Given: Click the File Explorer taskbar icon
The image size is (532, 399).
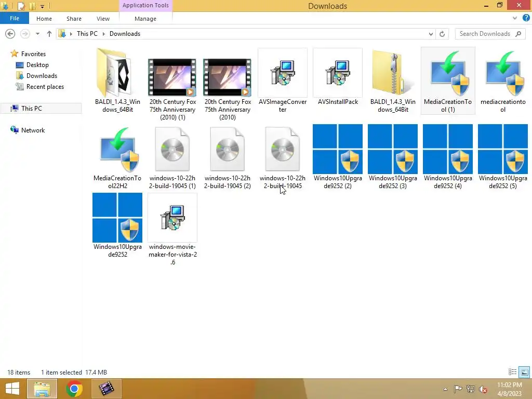Looking at the screenshot, I should click(42, 389).
